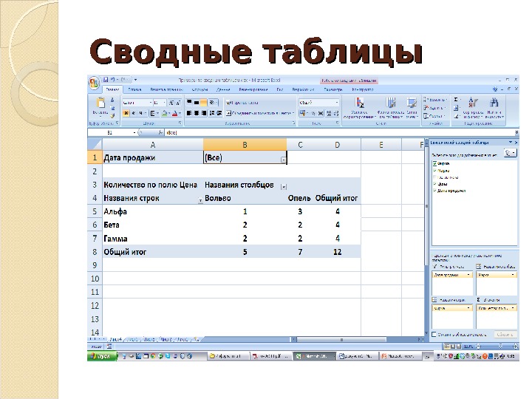
Task: Toggle italic formatting (К button)
Action: (133, 113)
